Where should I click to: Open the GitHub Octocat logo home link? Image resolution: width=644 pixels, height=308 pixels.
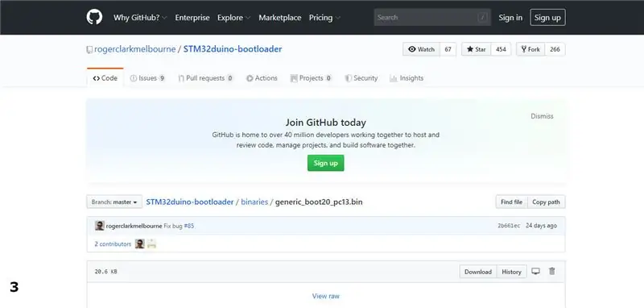click(x=94, y=17)
